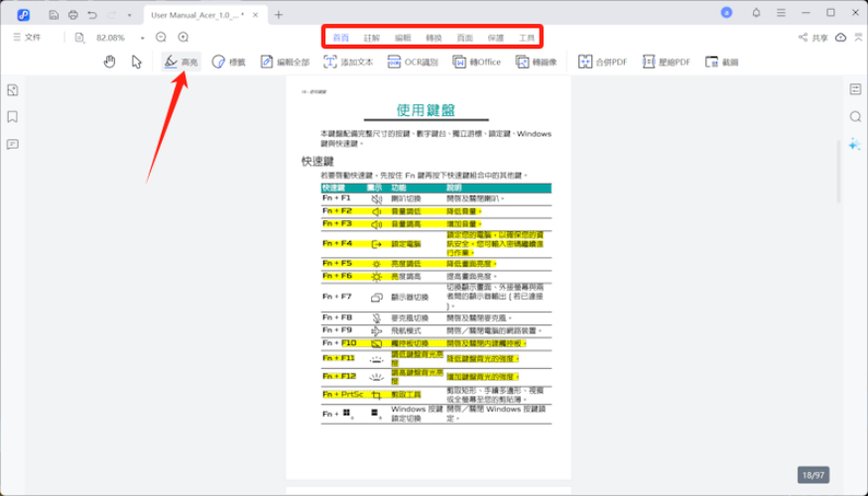
Task: Click the Fn + F1 table cell
Action: (x=336, y=198)
